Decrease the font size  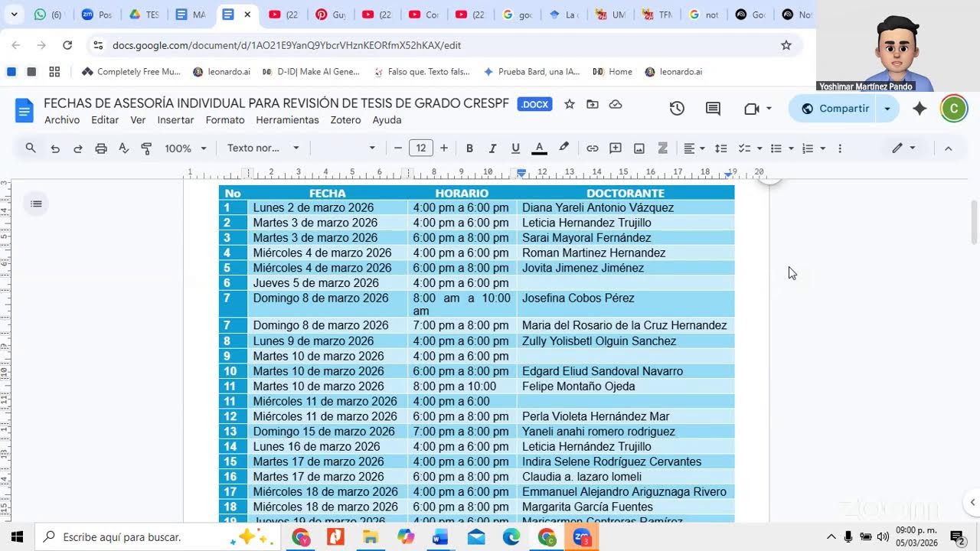point(397,148)
